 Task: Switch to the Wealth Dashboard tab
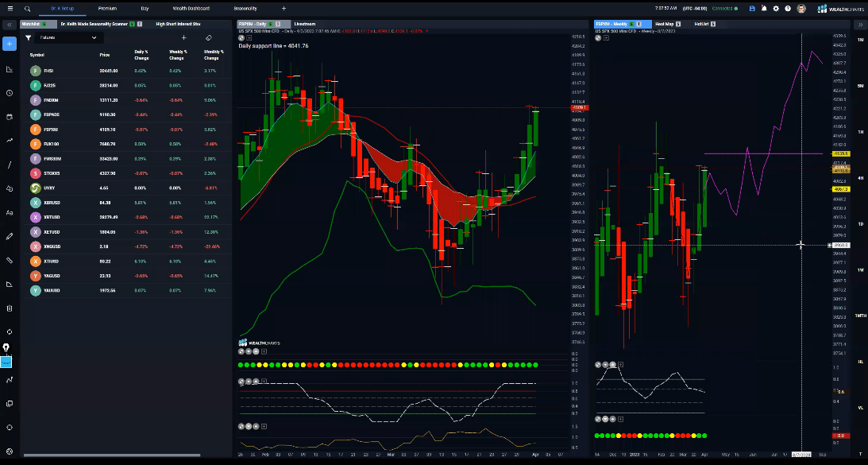(x=191, y=9)
